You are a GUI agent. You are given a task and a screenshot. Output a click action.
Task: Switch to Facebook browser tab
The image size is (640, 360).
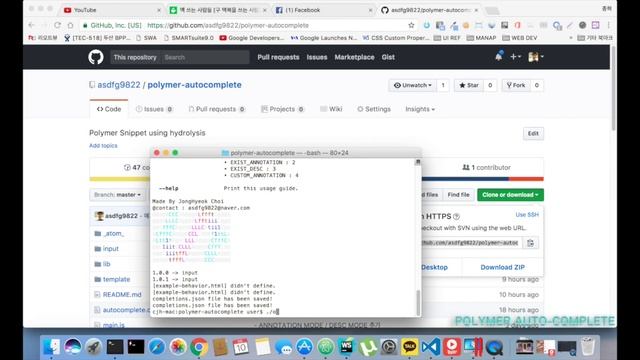(323, 10)
